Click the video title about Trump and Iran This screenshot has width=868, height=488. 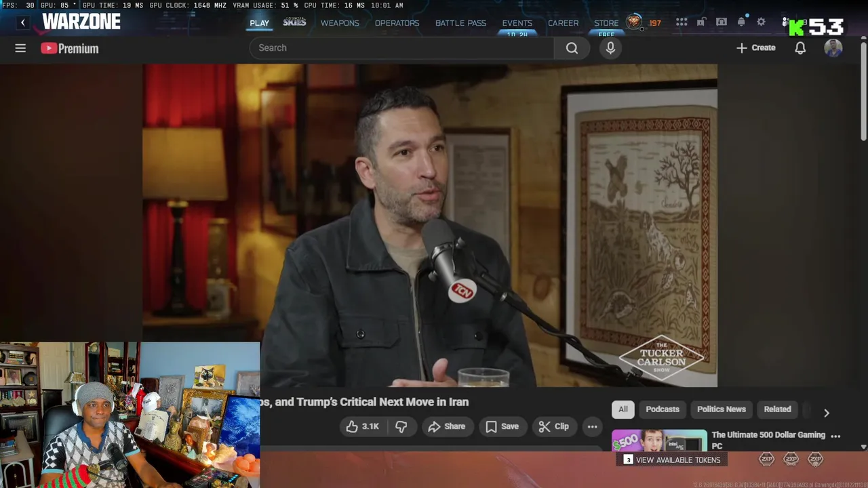tap(364, 402)
